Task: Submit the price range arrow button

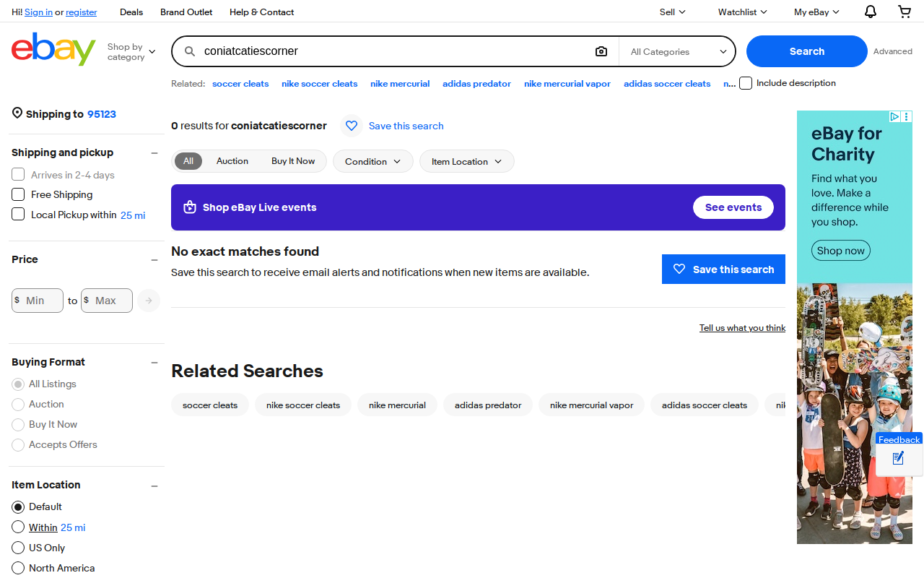Action: [149, 301]
